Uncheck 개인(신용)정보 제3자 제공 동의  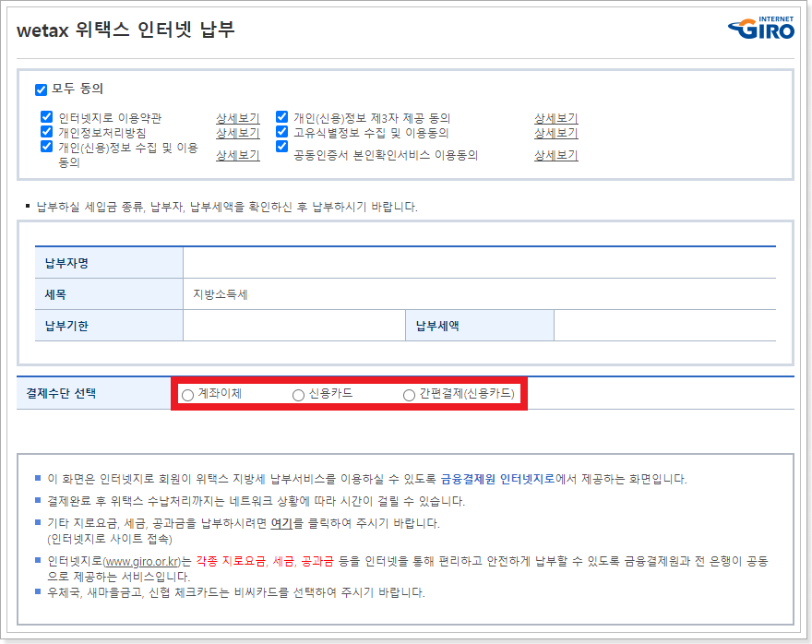281,117
